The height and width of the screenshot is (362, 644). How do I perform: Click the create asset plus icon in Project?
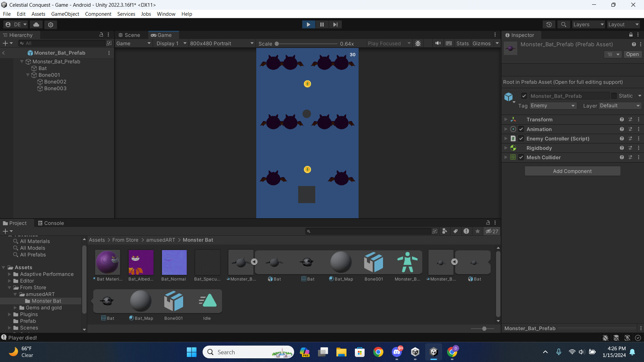(5, 231)
